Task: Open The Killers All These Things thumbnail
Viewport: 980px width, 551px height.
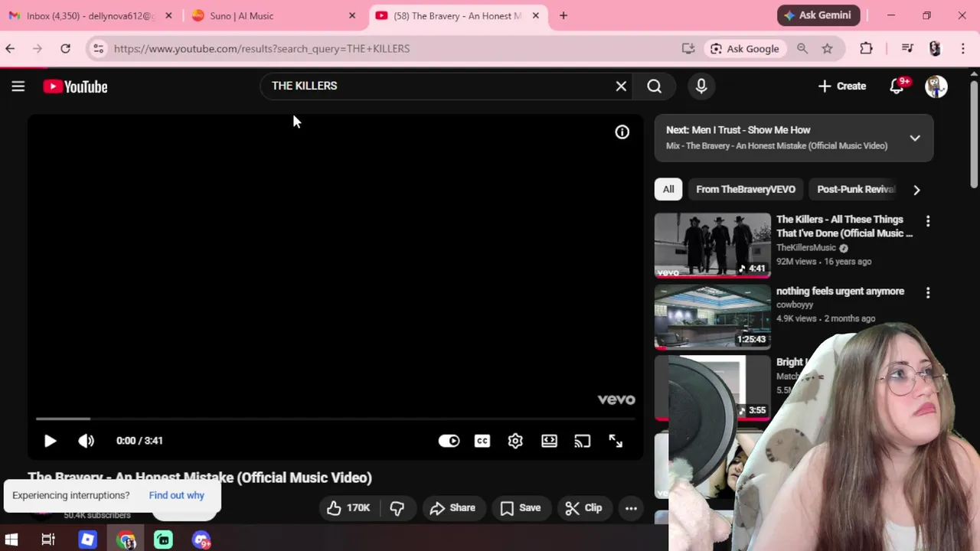Action: [712, 245]
